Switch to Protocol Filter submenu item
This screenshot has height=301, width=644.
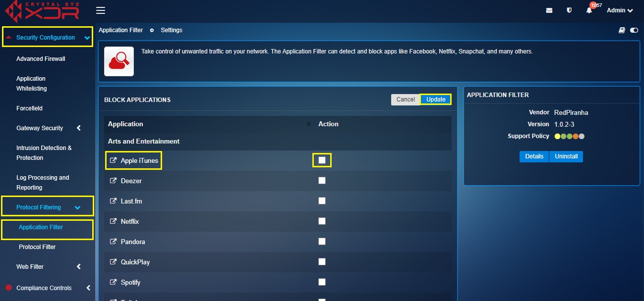coord(37,247)
